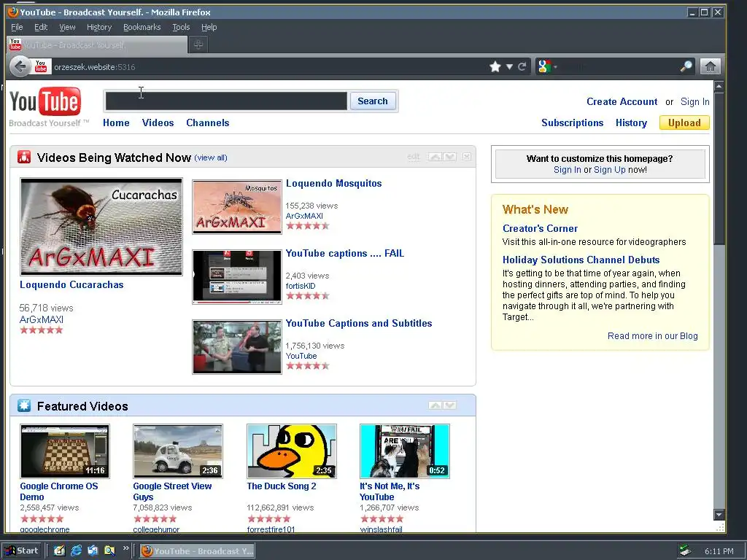Open the Channels navigation link
The width and height of the screenshot is (747, 560).
click(208, 122)
